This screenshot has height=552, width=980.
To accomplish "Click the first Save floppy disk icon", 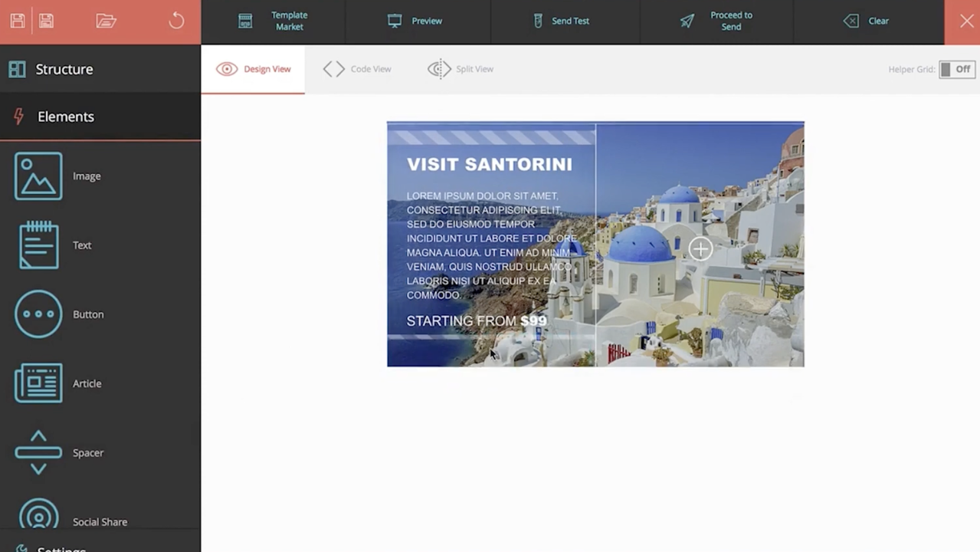I will pos(18,21).
